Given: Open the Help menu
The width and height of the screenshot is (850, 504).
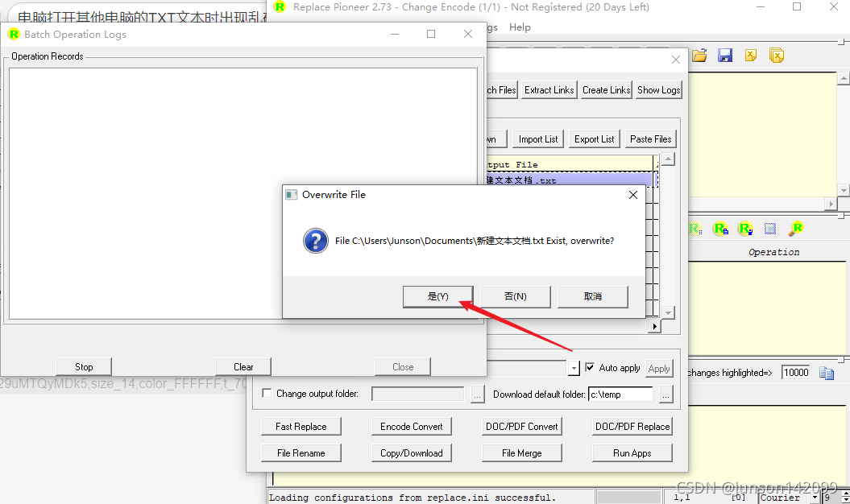Looking at the screenshot, I should coord(520,27).
